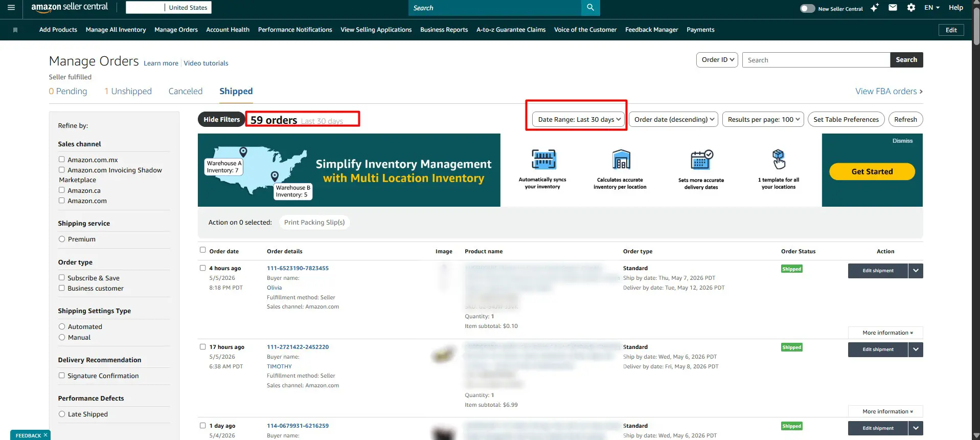The height and width of the screenshot is (440, 980).
Task: Check the Subscribe & Save filter
Action: pyautogui.click(x=62, y=278)
